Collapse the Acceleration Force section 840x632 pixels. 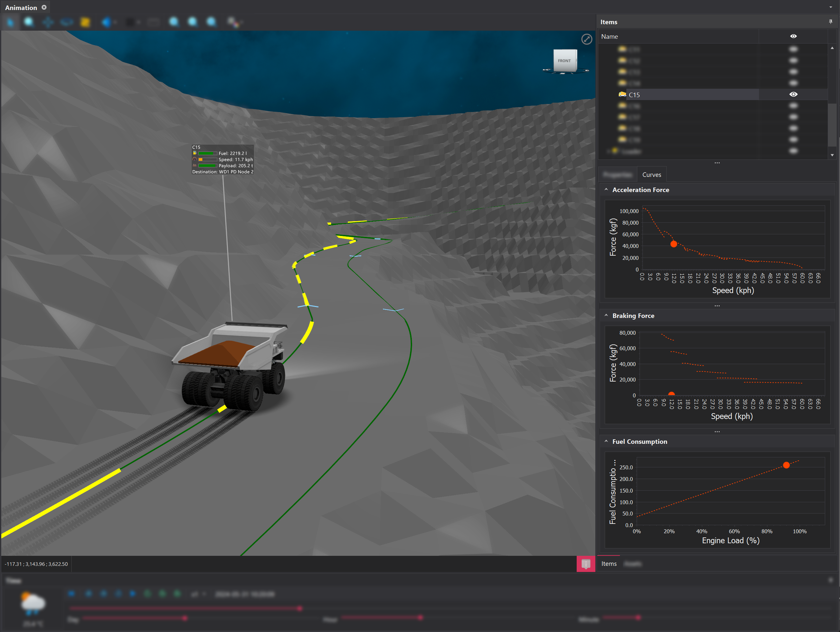606,189
